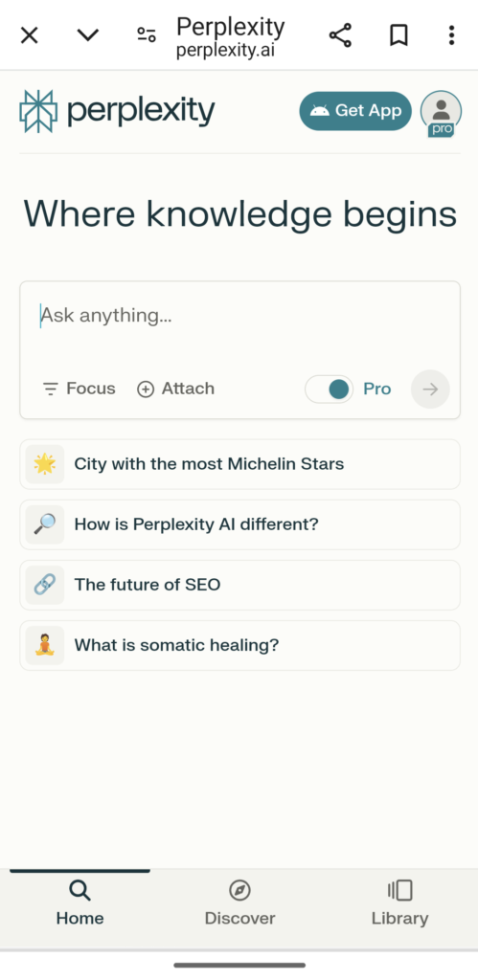Open the three-dot browser menu
Screen dimensions: 478x980
click(x=451, y=35)
